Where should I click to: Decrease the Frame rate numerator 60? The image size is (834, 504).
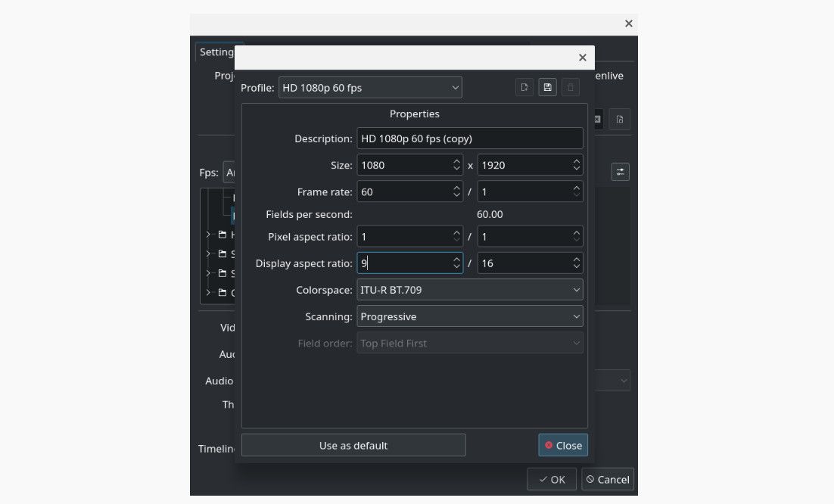[x=456, y=196]
